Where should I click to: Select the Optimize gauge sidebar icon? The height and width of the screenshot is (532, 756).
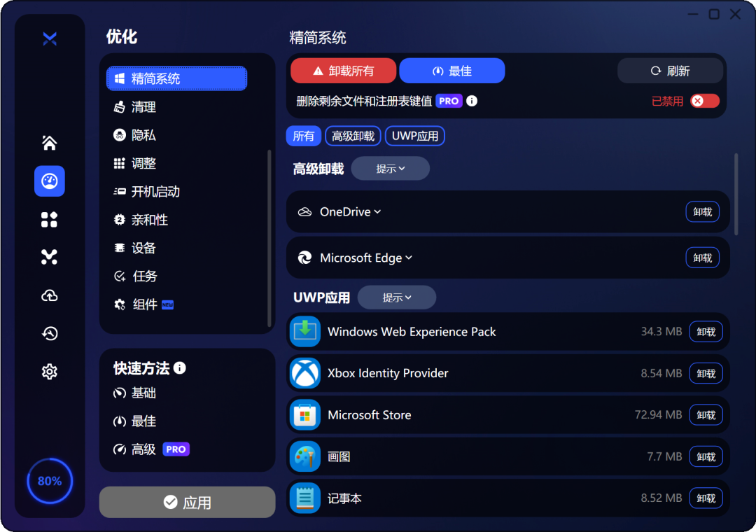[x=50, y=181]
